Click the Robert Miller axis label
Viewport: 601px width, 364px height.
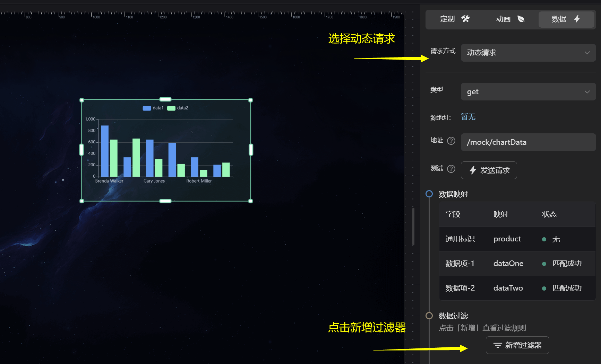(x=199, y=181)
